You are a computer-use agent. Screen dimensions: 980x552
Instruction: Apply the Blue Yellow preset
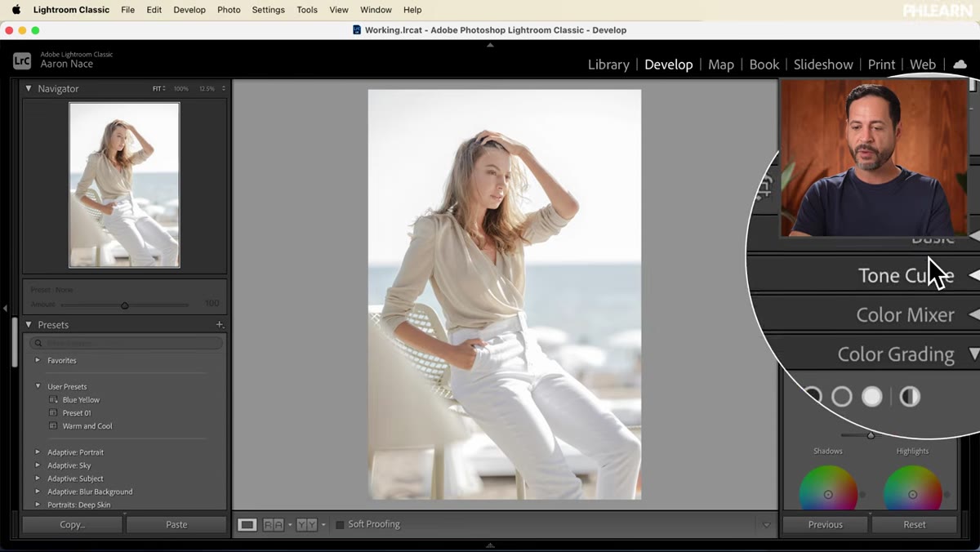point(81,400)
